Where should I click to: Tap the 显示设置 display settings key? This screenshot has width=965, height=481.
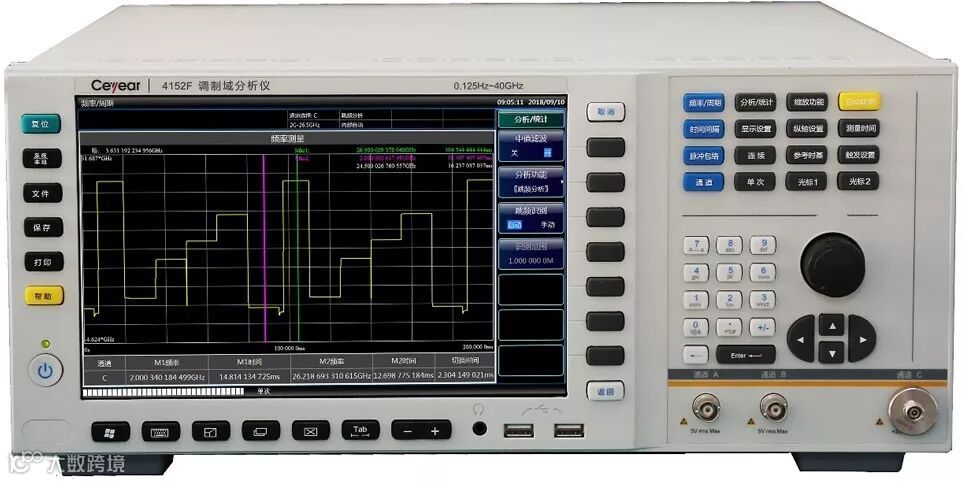pos(755,129)
